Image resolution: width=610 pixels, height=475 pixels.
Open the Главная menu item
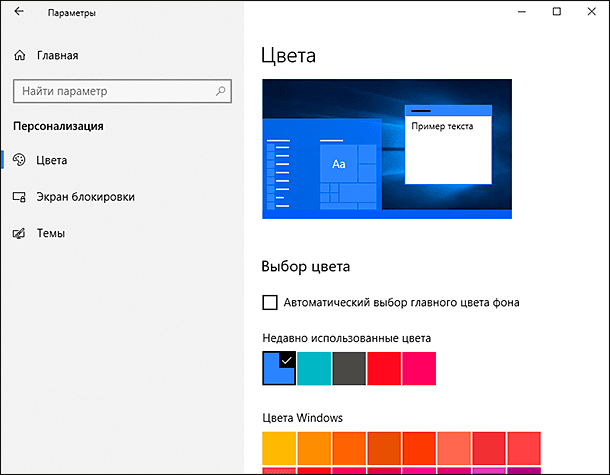click(58, 56)
